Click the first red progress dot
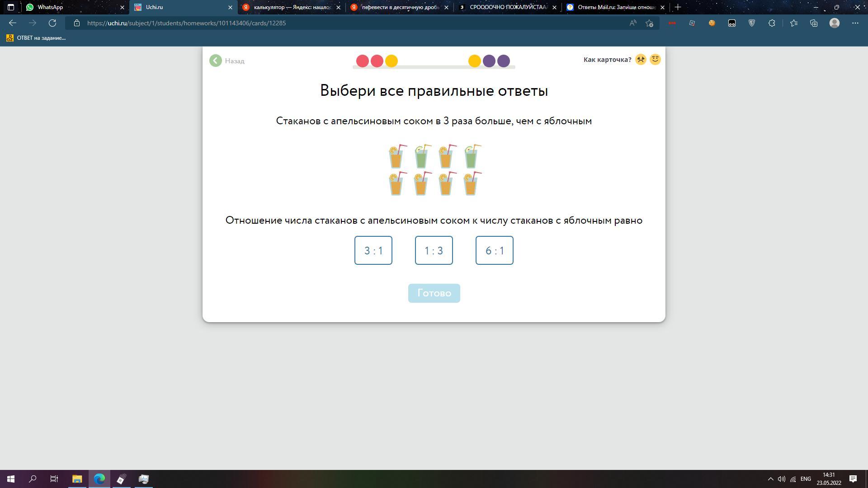868x488 pixels. point(363,61)
